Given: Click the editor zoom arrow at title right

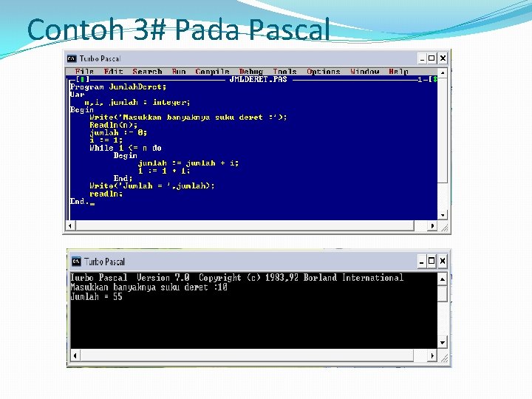Looking at the screenshot, I should [434, 79].
